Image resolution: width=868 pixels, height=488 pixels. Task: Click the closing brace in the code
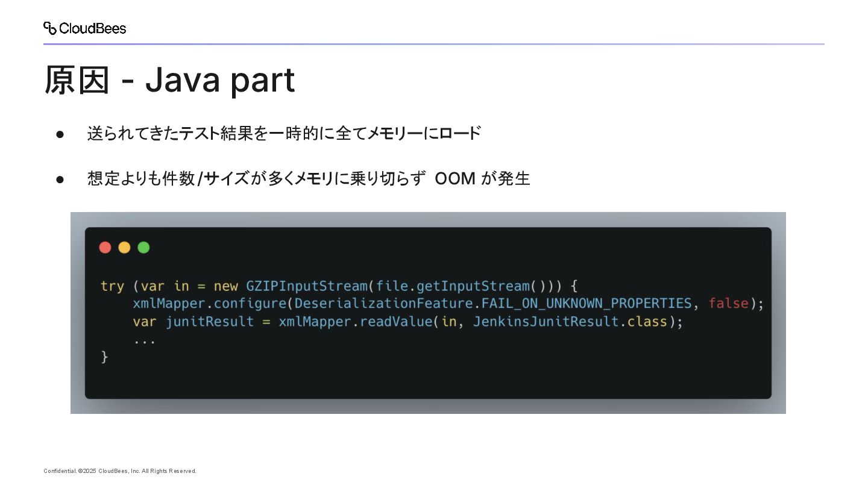pos(104,357)
